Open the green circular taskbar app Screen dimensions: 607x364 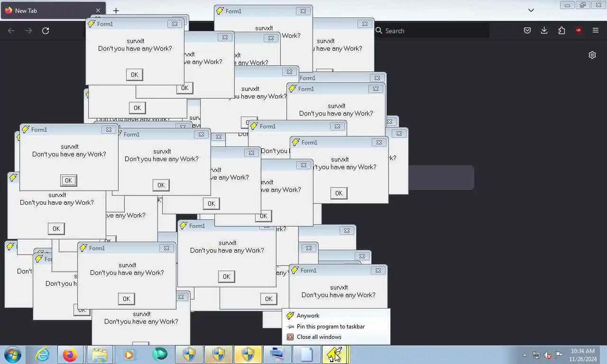(x=160, y=355)
